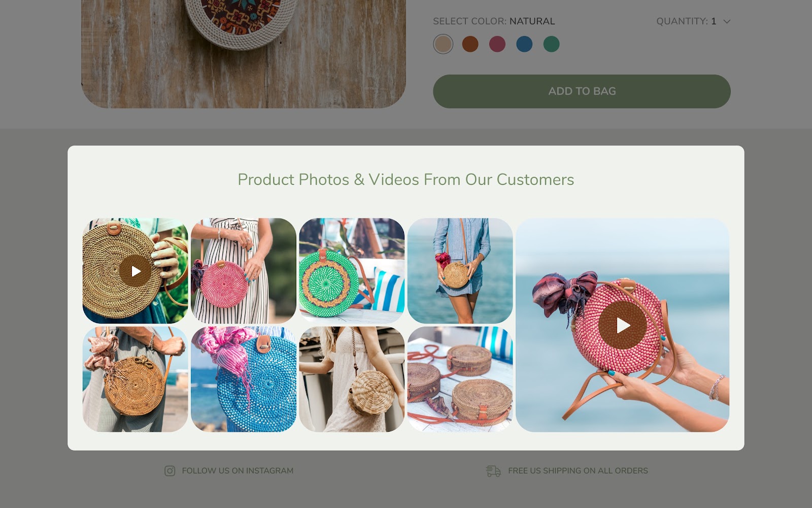Screen dimensions: 812x508
Task: Select the Natural color swatch
Action: (443, 44)
